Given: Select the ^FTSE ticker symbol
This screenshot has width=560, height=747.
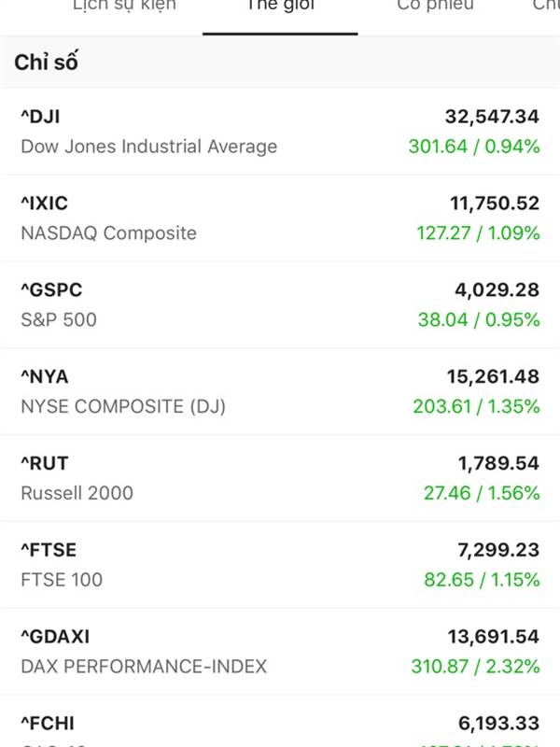Looking at the screenshot, I should coord(49,550).
